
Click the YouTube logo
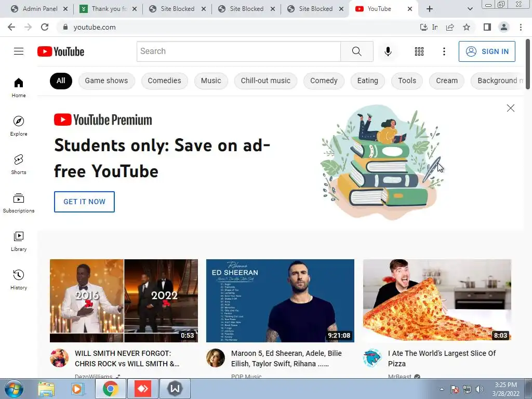pos(61,51)
